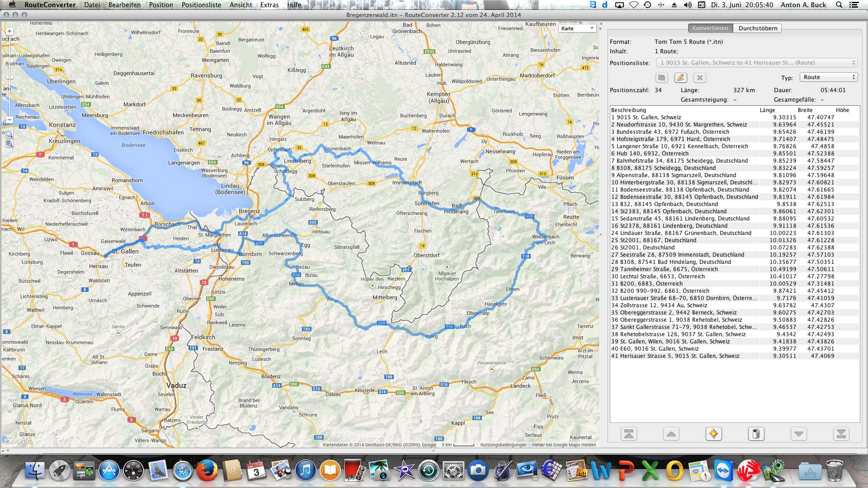Click zoom-to-selection magnifier icon on map
The width and height of the screenshot is (868, 488).
tap(9, 134)
